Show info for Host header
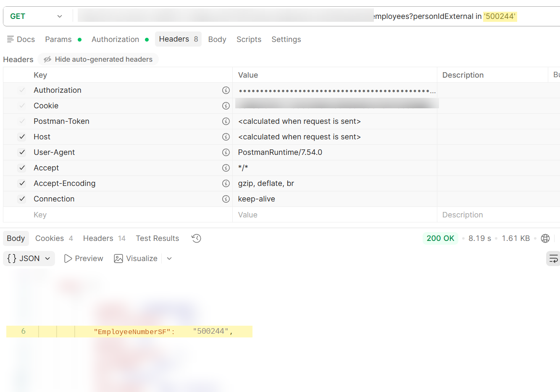Viewport: 560px width, 392px height. coord(226,137)
